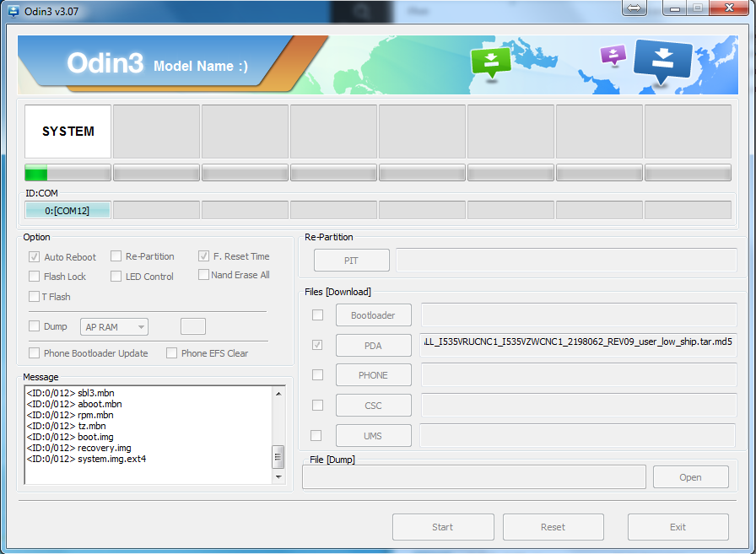Click the PIT button
Screen dimensions: 756x554
click(351, 261)
